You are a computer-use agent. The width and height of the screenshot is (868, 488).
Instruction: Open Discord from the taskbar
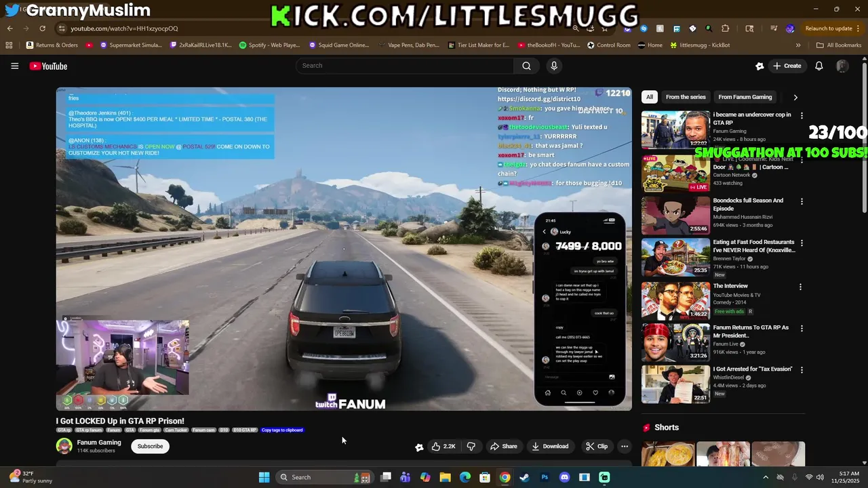click(564, 477)
